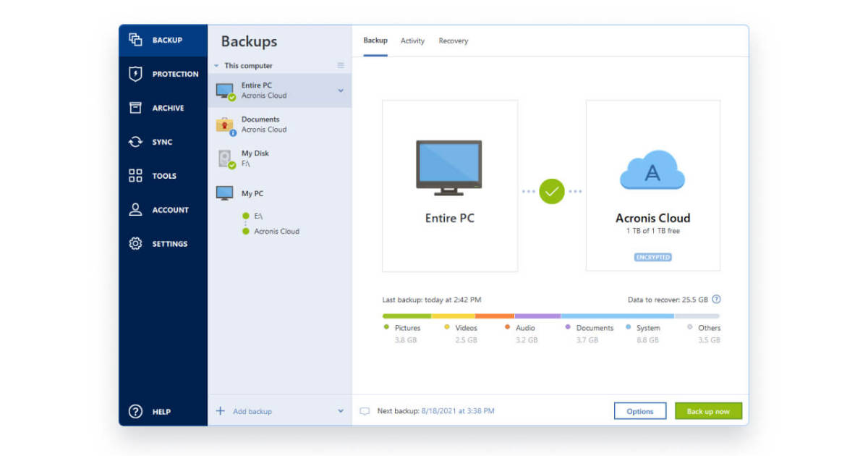Switch to the Activity tab

coord(412,41)
